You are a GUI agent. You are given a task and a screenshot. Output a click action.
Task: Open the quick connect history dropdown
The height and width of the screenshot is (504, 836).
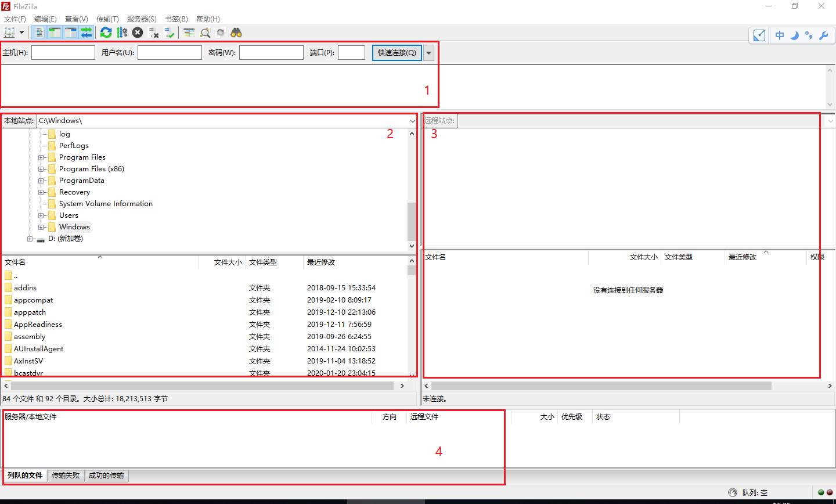[429, 53]
